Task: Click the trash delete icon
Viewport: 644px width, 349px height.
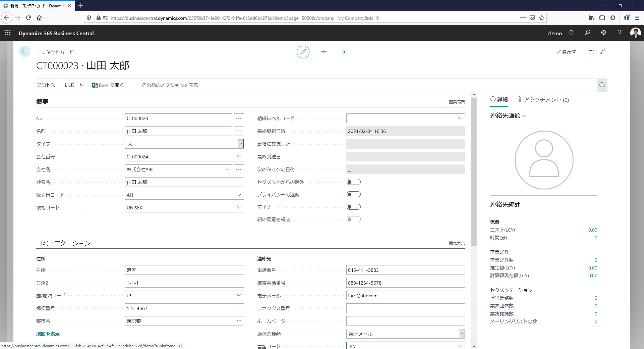Action: point(344,52)
